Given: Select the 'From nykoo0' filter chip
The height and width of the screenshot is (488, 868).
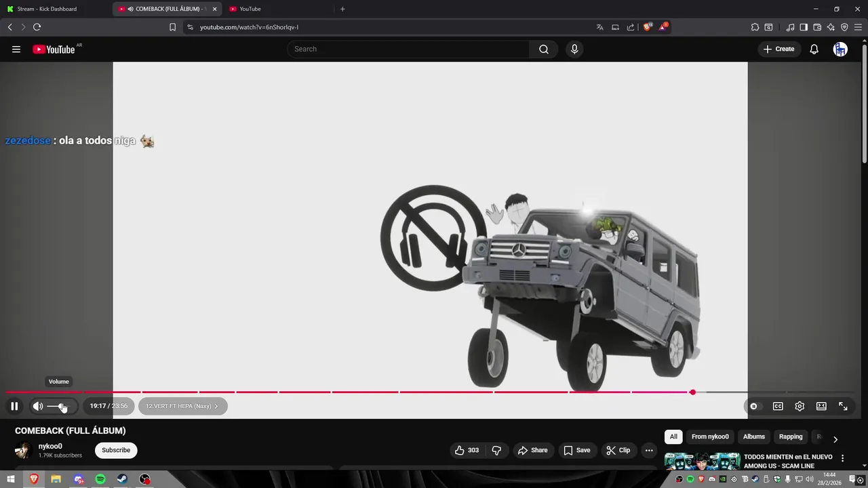Looking at the screenshot, I should tap(710, 436).
